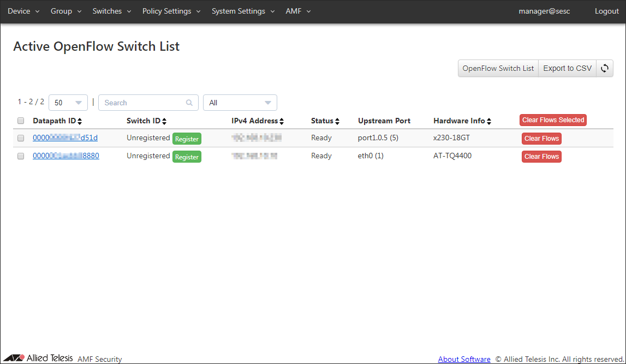Viewport: 626px width, 364px height.
Task: Check the x230-18GT switch row checkbox
Action: coord(21,139)
